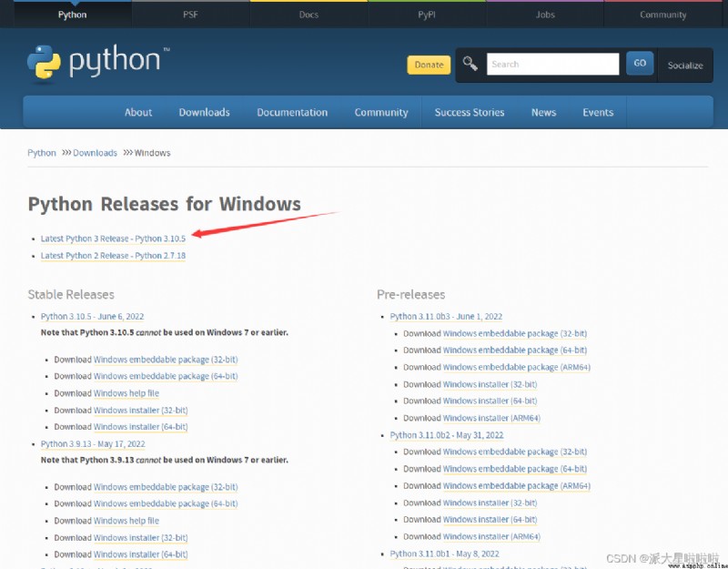
Task: Open the PSF tab in the top bar
Action: 190,15
